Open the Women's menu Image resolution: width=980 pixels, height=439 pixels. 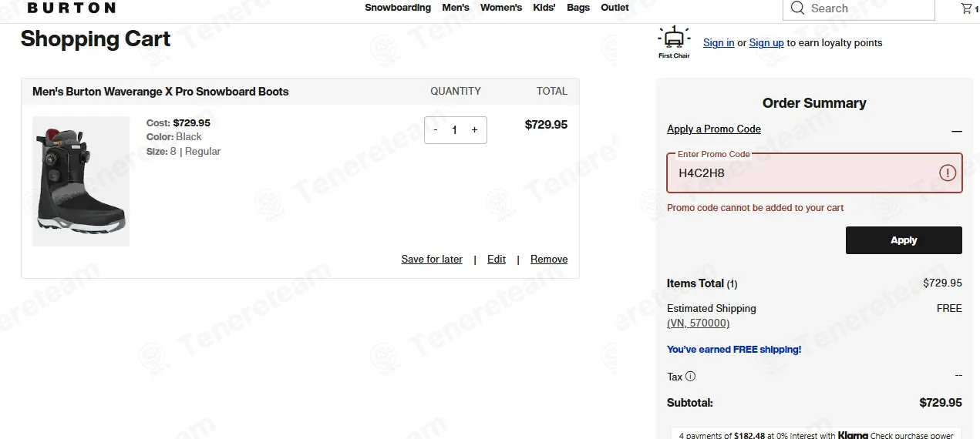(x=501, y=8)
